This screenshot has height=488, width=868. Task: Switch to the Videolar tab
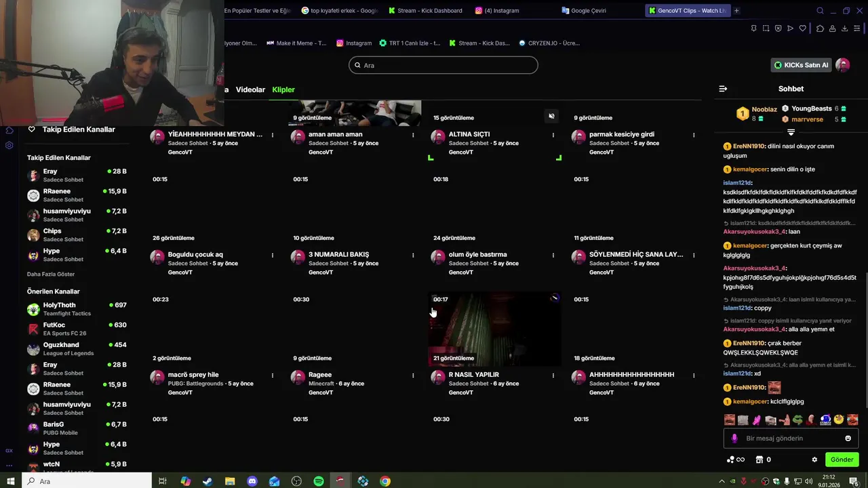tap(250, 89)
